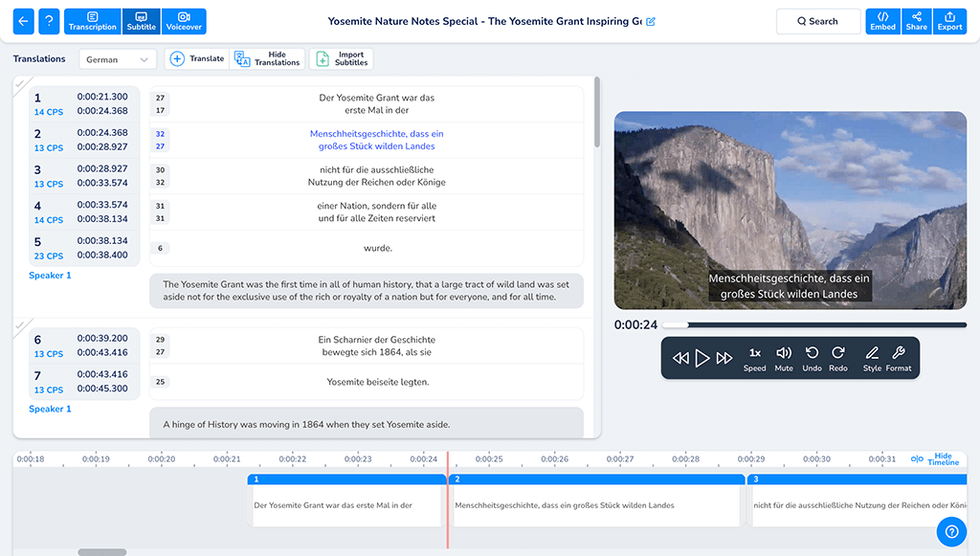Seek on the video progress bar
Screen dimensions: 980x556
(814, 324)
